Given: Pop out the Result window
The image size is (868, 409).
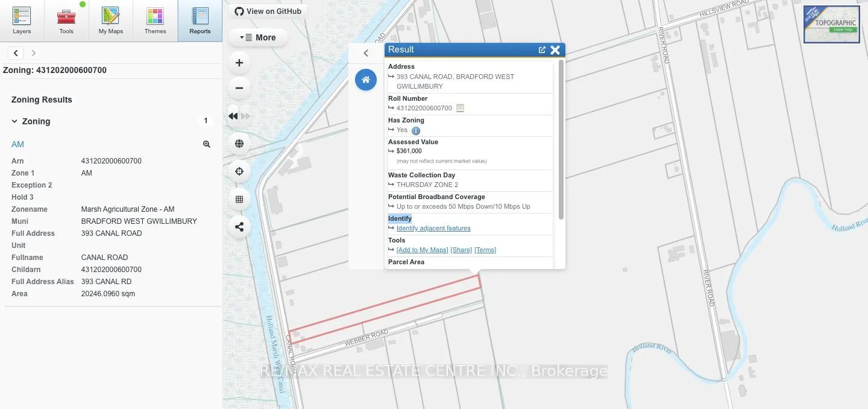Looking at the screenshot, I should point(542,50).
